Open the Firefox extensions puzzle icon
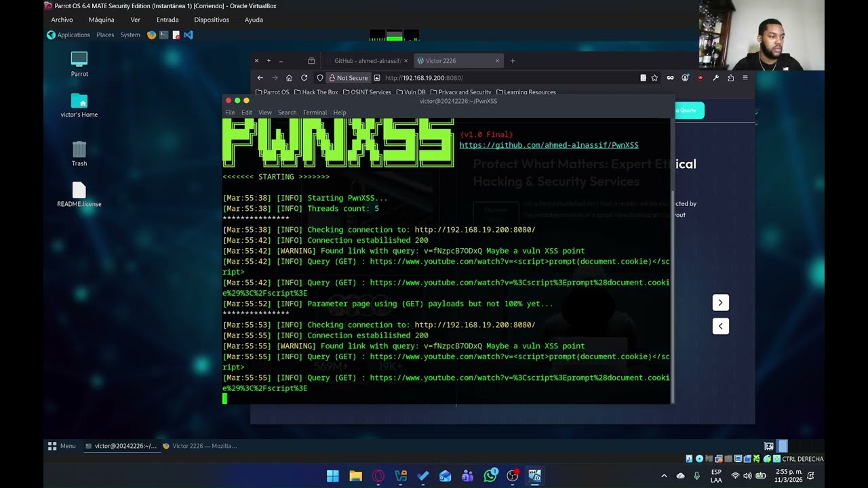 (x=730, y=78)
